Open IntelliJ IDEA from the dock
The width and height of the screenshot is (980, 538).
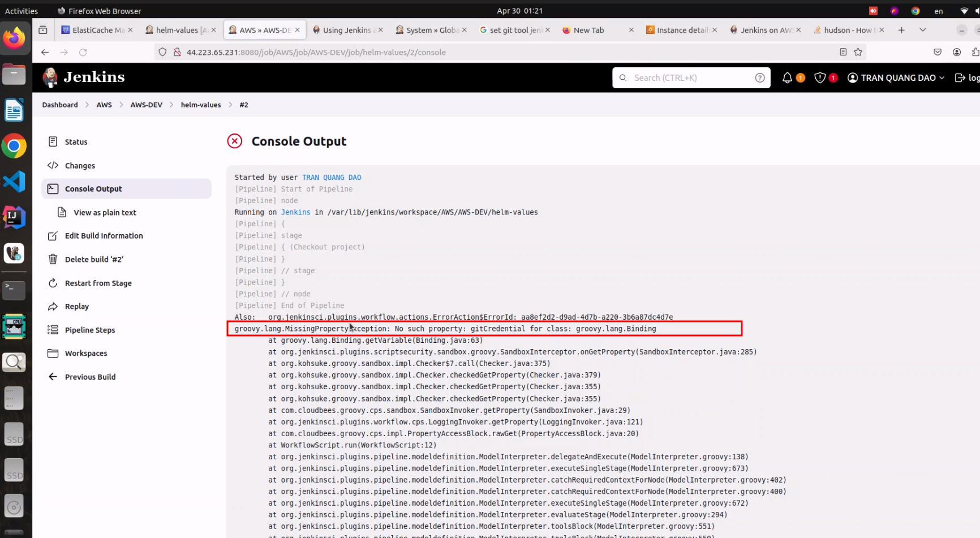(14, 217)
